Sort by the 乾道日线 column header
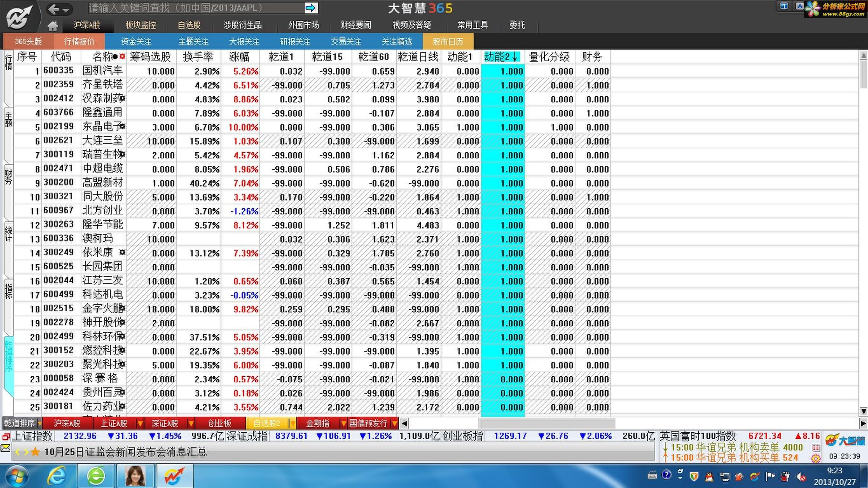Screen dimensions: 868x488 click(418, 57)
